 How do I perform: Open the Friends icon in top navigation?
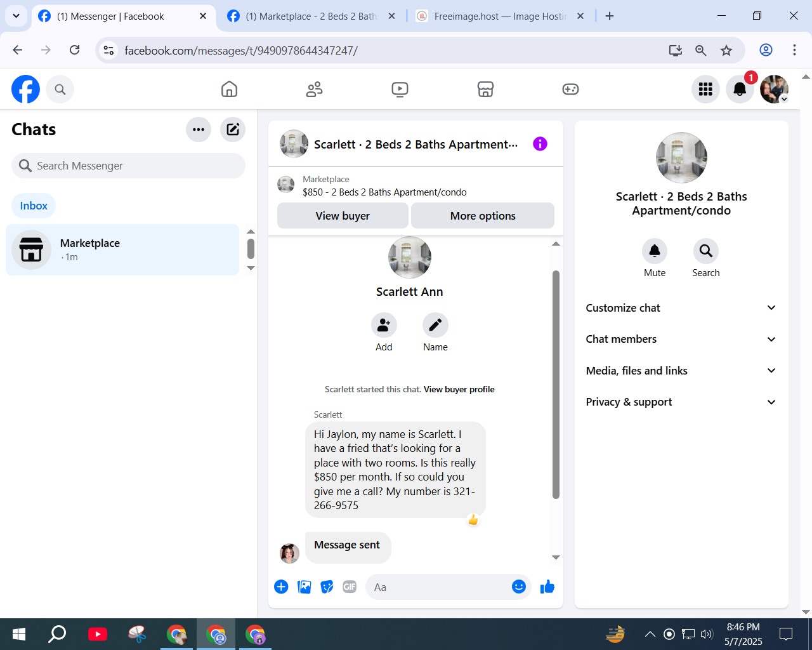(x=314, y=90)
